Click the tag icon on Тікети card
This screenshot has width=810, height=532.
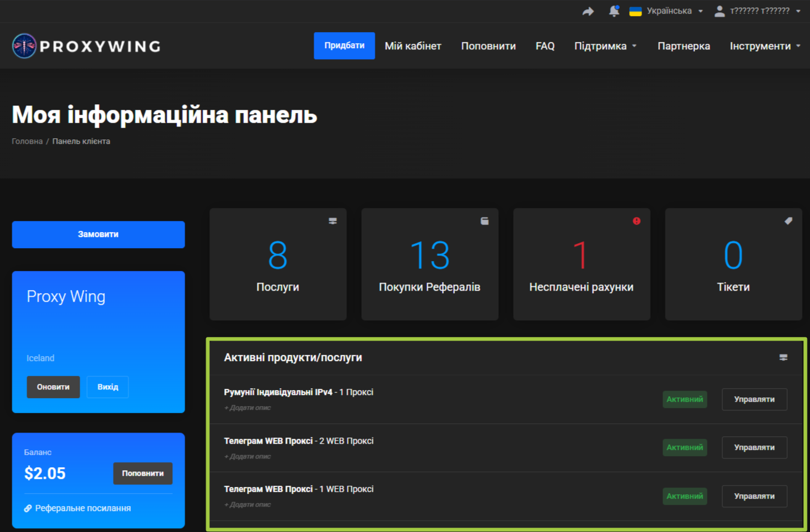(788, 221)
